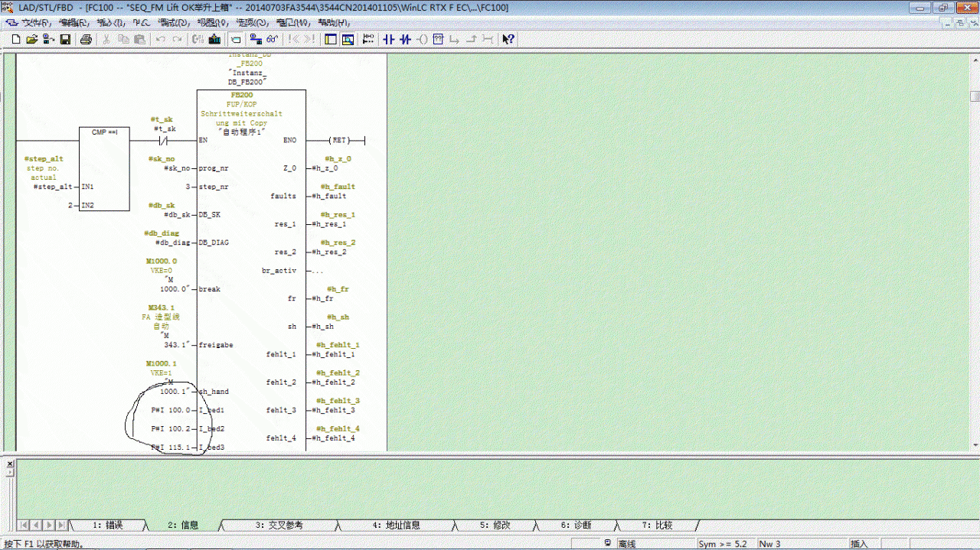
Task: Select the #t_sk normally closed contact
Action: point(163,140)
